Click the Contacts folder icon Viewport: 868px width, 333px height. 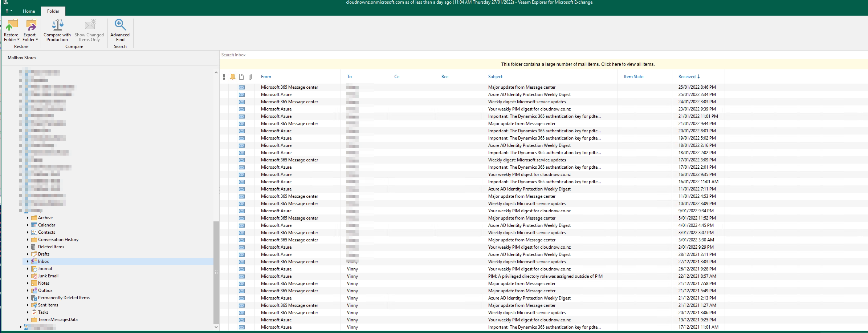34,232
